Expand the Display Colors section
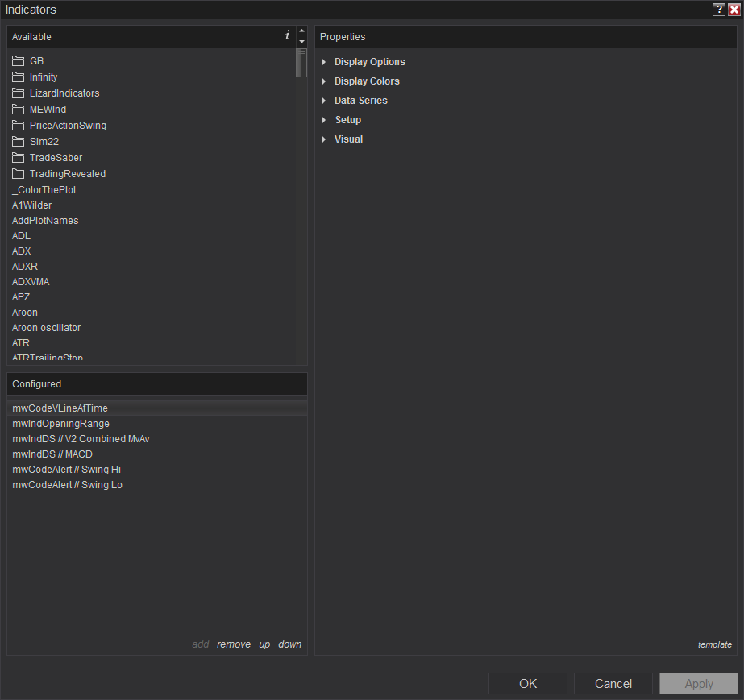This screenshot has height=700, width=744. [x=323, y=81]
